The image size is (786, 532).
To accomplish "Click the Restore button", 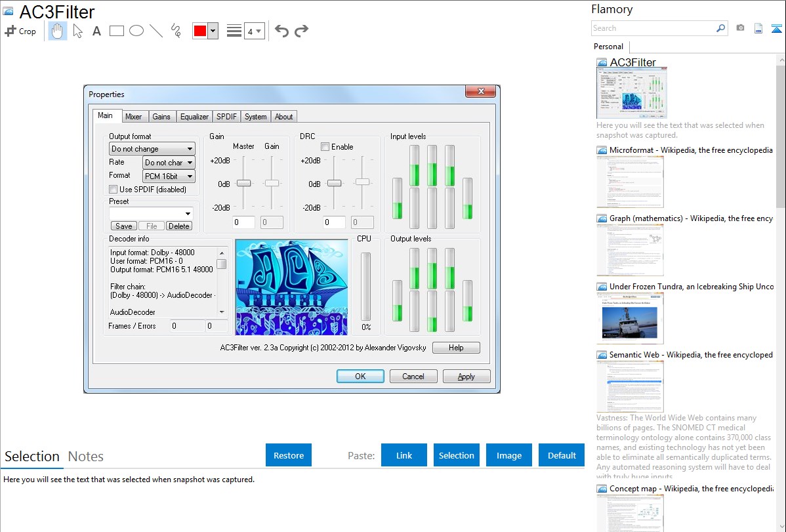I will point(289,455).
